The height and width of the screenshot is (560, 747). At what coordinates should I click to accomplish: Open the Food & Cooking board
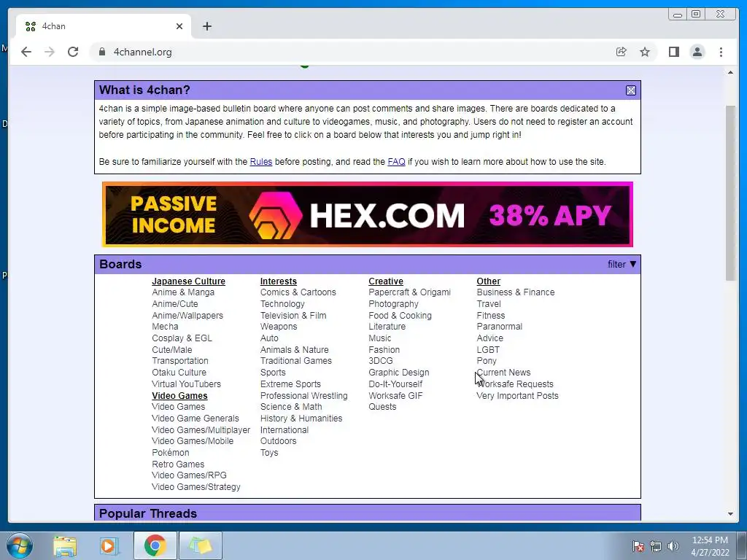pyautogui.click(x=400, y=316)
